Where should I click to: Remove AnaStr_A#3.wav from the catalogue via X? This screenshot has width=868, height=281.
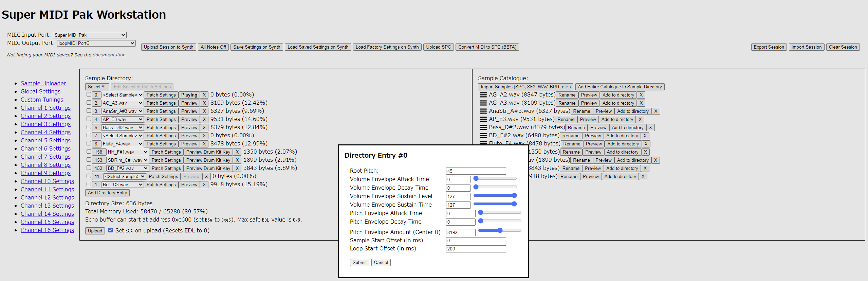pos(656,111)
